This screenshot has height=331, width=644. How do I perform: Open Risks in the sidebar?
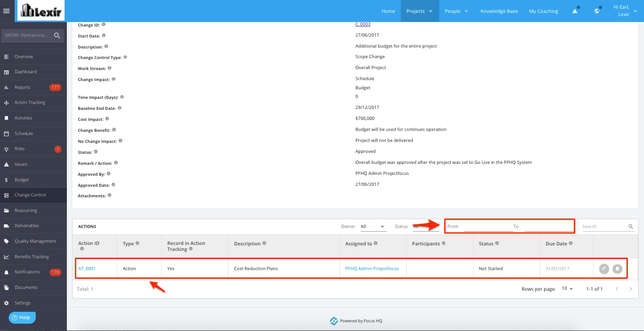(x=33, y=149)
